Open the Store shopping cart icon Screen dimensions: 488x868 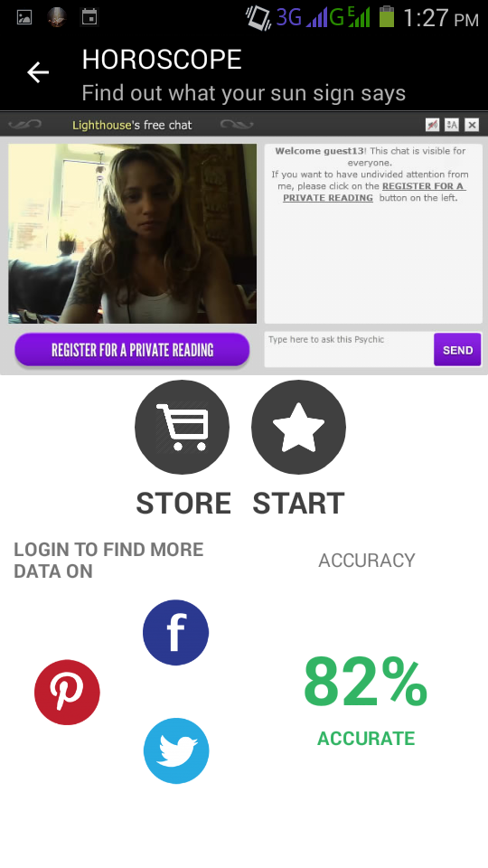(x=182, y=427)
